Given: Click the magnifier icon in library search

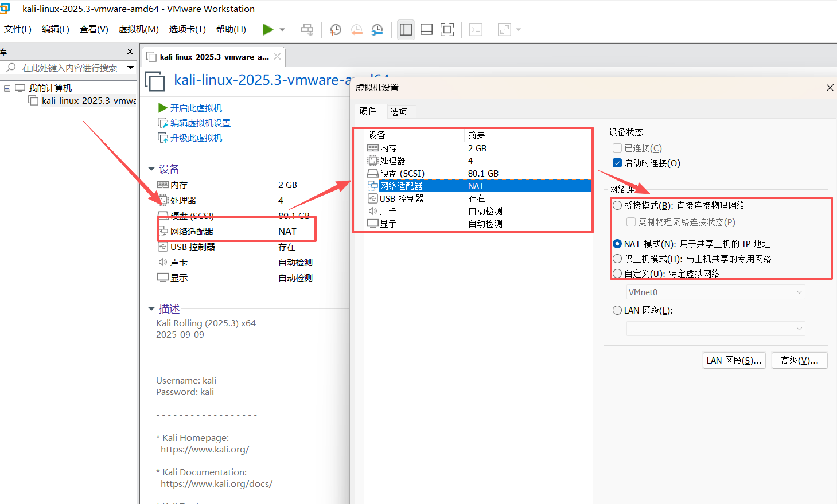Looking at the screenshot, I should coord(11,68).
